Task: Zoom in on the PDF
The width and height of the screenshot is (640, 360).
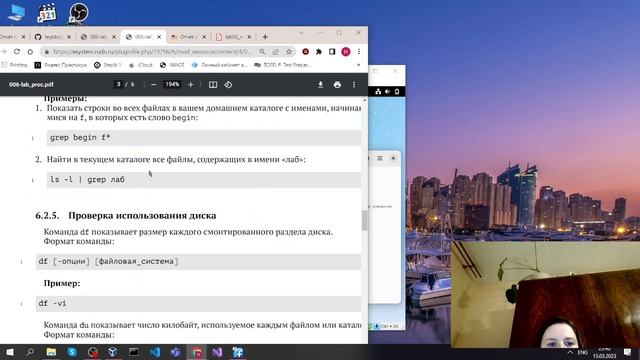Action: click(x=191, y=84)
